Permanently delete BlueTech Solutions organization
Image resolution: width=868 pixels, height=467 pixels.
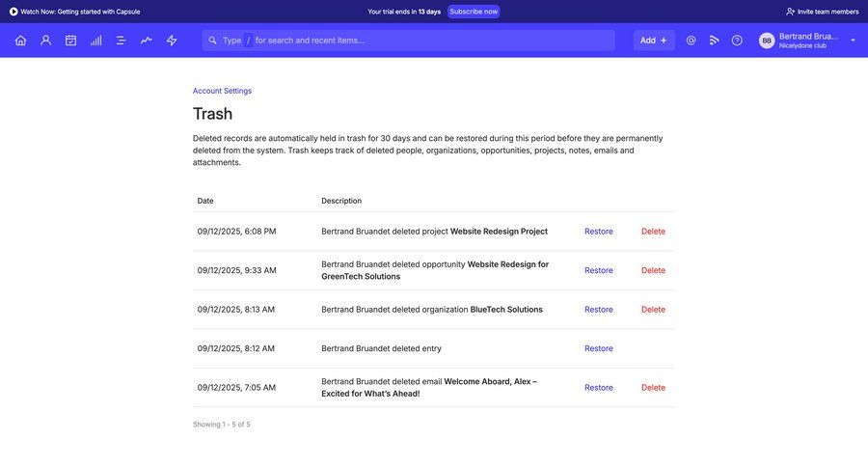point(653,310)
